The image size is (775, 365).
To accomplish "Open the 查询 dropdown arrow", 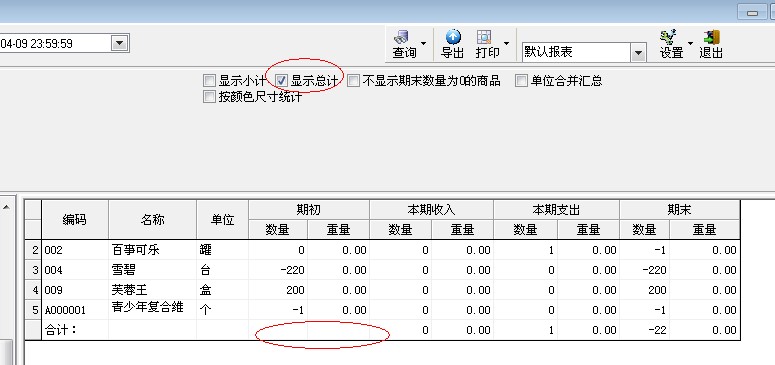I will pyautogui.click(x=423, y=44).
